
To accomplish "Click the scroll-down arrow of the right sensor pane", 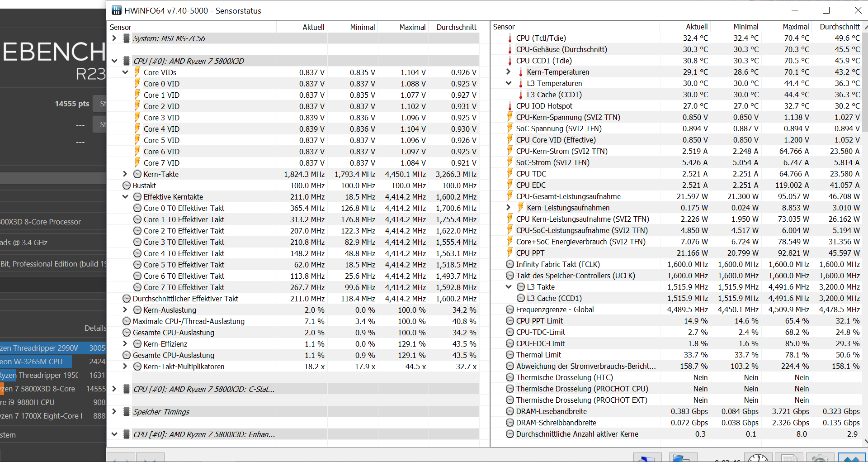I will [x=865, y=442].
